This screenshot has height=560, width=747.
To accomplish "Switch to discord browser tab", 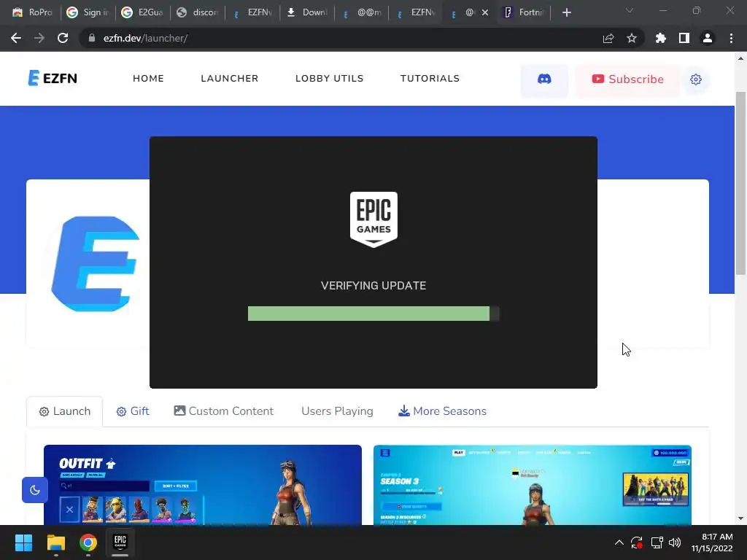I will (198, 12).
